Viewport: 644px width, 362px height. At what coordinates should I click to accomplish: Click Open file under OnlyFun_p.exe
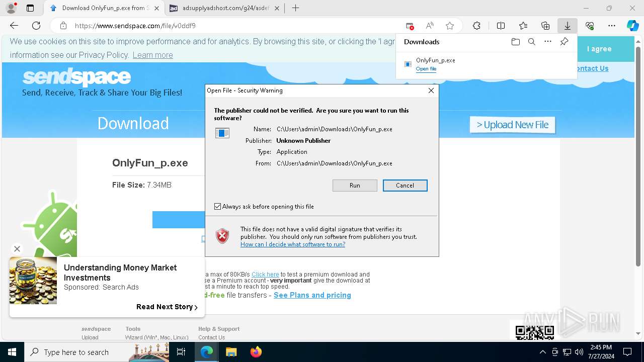coord(426,69)
